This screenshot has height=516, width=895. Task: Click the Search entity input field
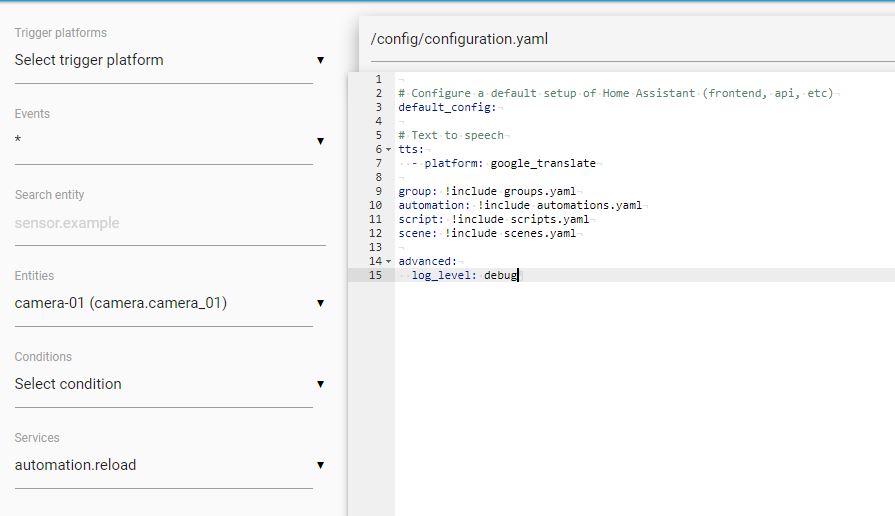168,223
